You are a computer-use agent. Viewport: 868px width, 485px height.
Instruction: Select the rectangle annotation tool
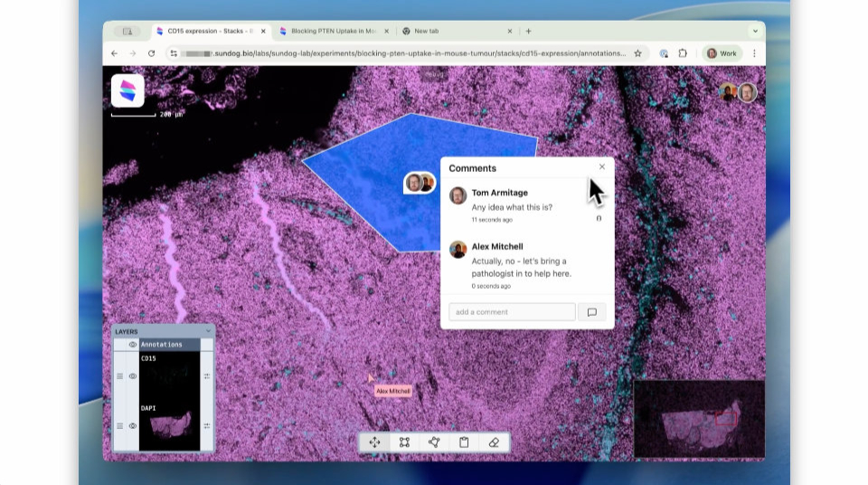point(404,442)
